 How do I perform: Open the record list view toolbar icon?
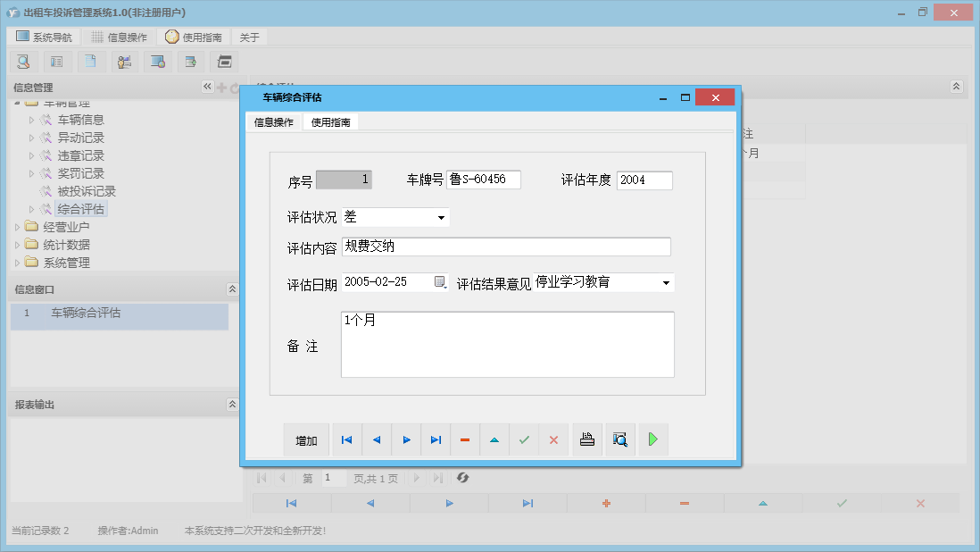[x=57, y=61]
